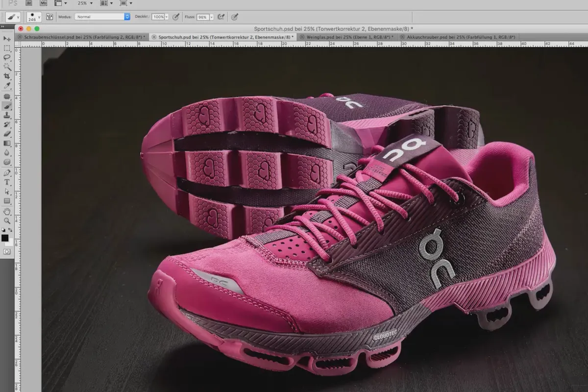Select the Rectangular Marquee tool

7,48
